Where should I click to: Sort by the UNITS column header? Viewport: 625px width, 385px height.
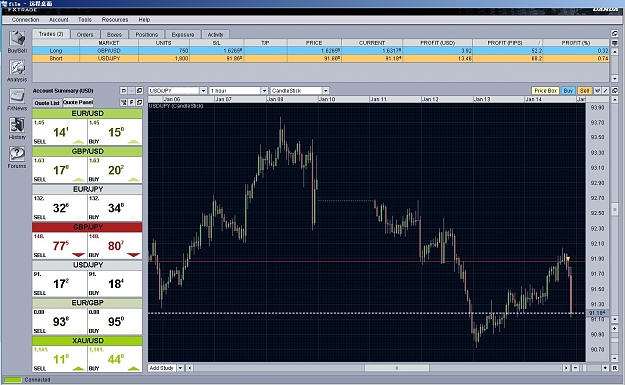pos(163,43)
